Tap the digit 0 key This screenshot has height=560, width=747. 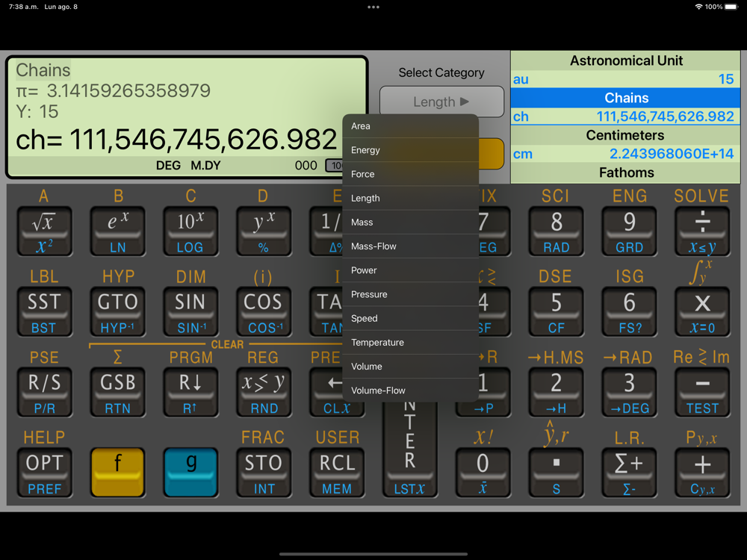point(483,473)
